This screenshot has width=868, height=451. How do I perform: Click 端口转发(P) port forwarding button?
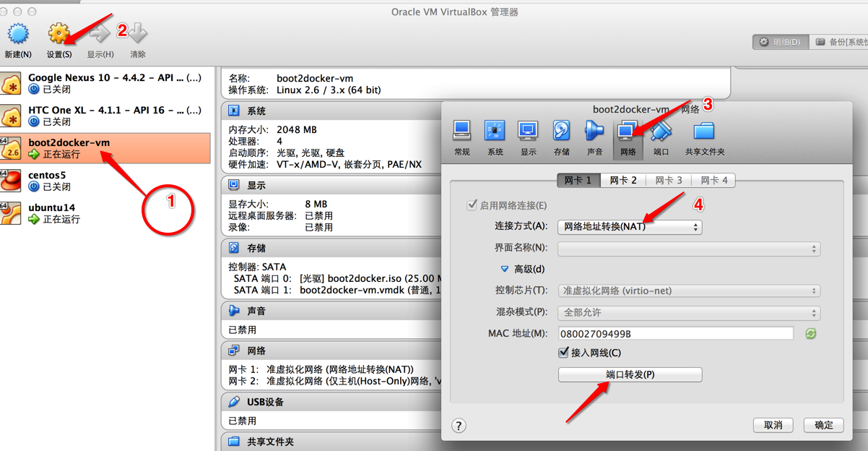630,374
